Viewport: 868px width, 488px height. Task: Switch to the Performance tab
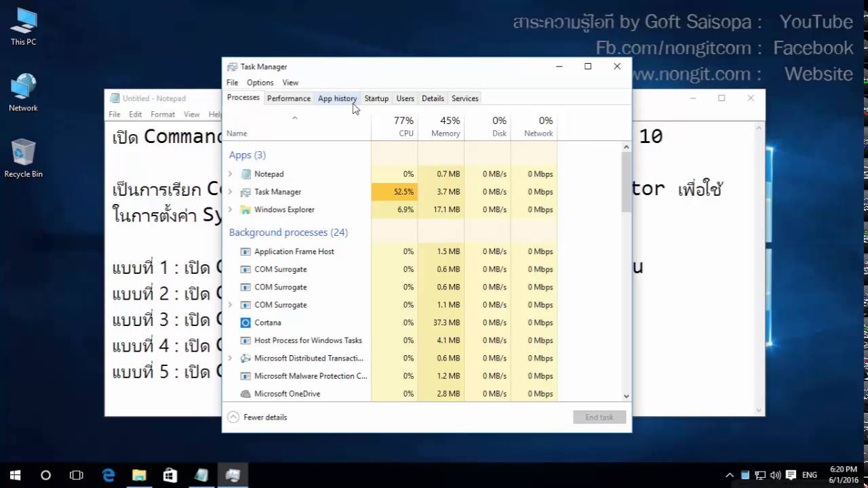[x=289, y=98]
